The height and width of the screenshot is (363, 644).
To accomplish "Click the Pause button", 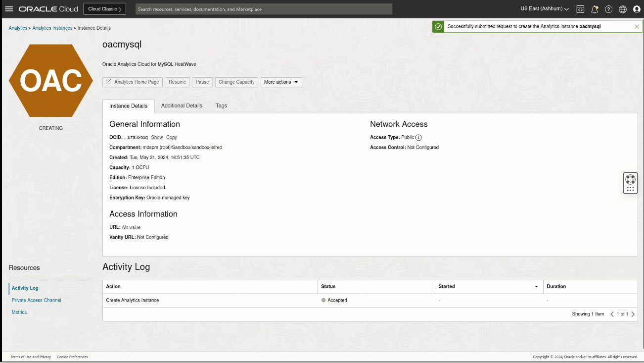I will tap(202, 82).
